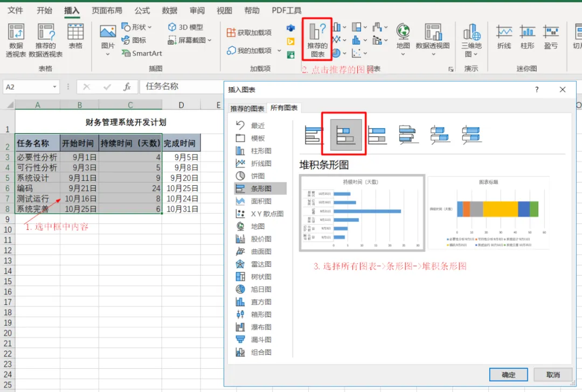Select Radar chart (雷达图) category
Screen dimensions: 582x392
click(260, 264)
